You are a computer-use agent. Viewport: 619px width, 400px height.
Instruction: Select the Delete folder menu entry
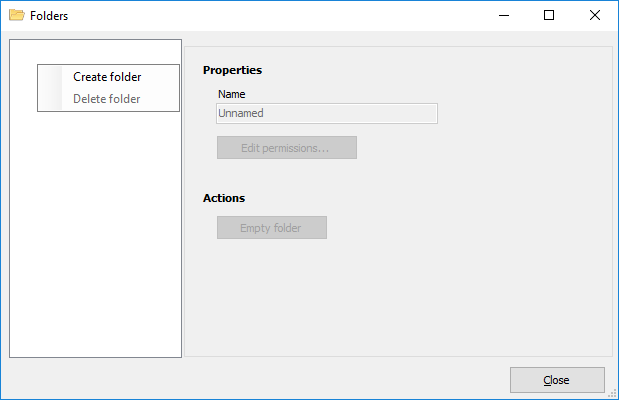[107, 99]
